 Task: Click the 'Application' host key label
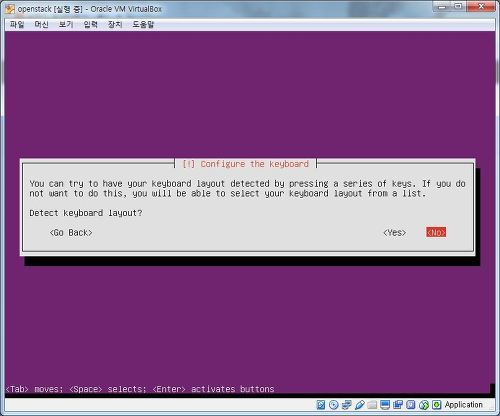coord(464,405)
